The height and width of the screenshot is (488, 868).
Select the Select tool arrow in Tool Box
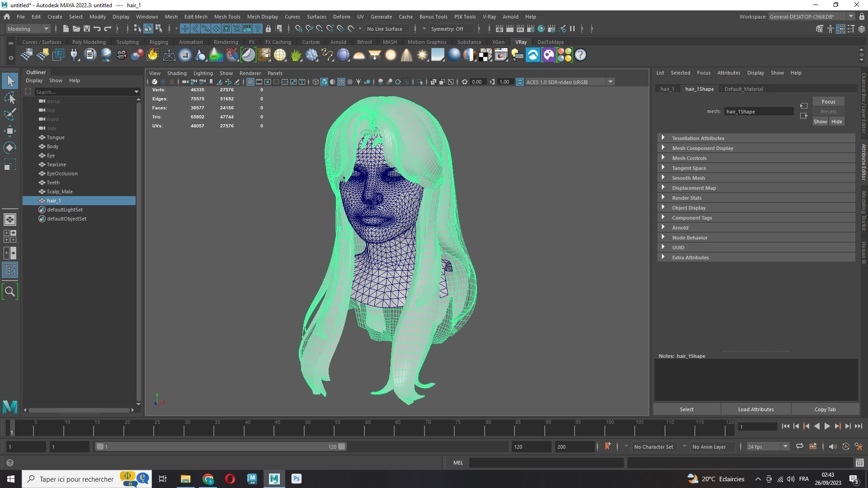point(10,81)
